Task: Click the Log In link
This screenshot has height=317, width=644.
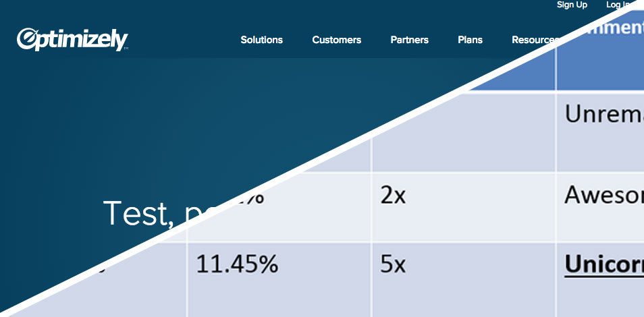Action: coord(617,5)
